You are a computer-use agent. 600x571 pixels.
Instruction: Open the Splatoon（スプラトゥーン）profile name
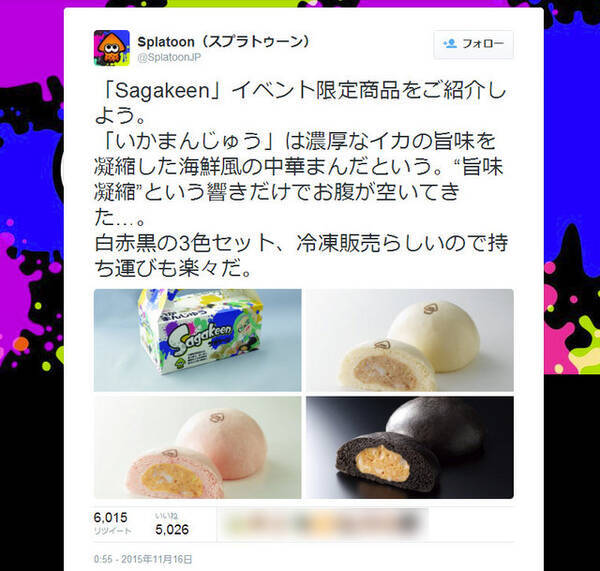point(223,41)
